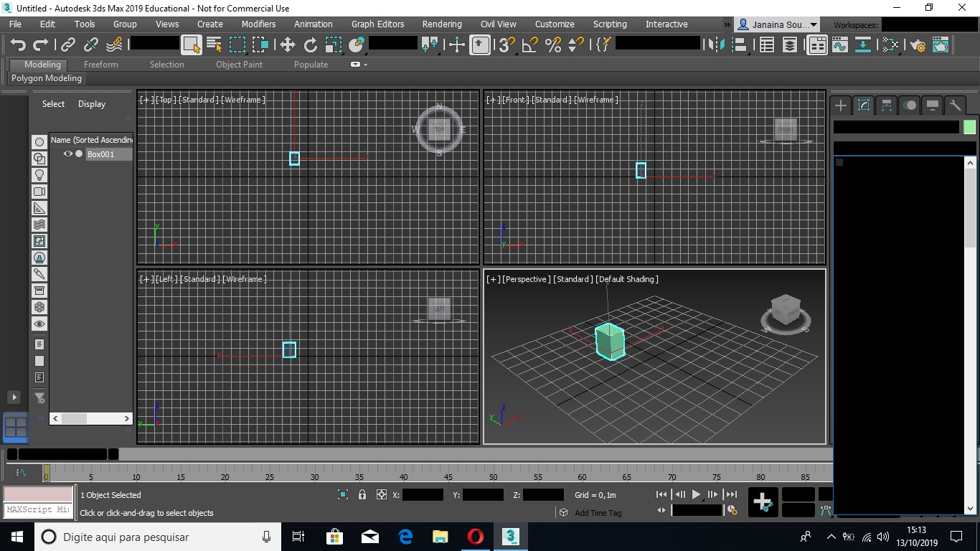Image resolution: width=980 pixels, height=551 pixels.
Task: Open the Create command panel
Action: pos(840,105)
